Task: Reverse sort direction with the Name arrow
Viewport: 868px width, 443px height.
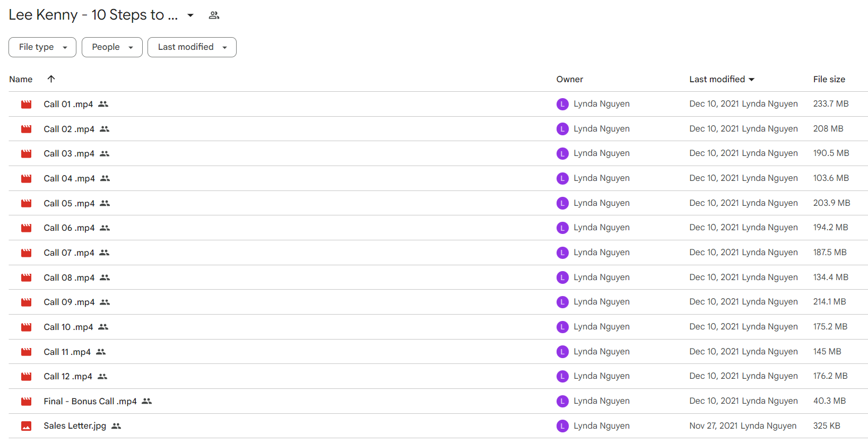Action: tap(51, 79)
